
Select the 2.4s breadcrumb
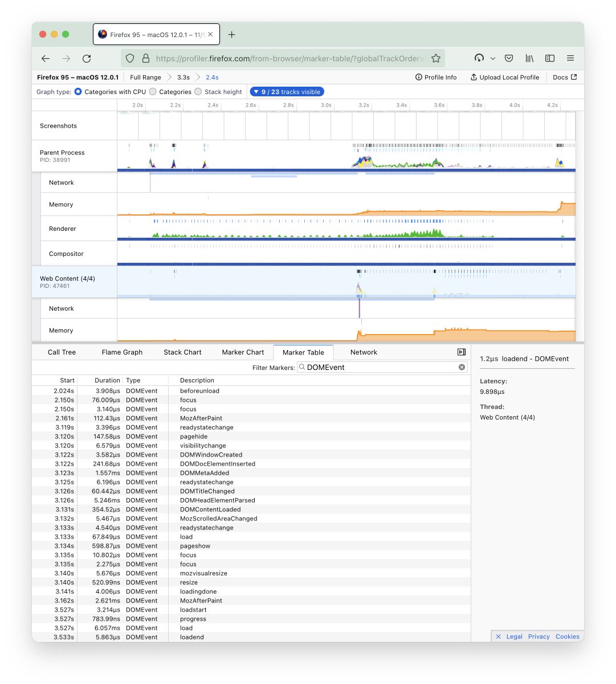[x=212, y=77]
